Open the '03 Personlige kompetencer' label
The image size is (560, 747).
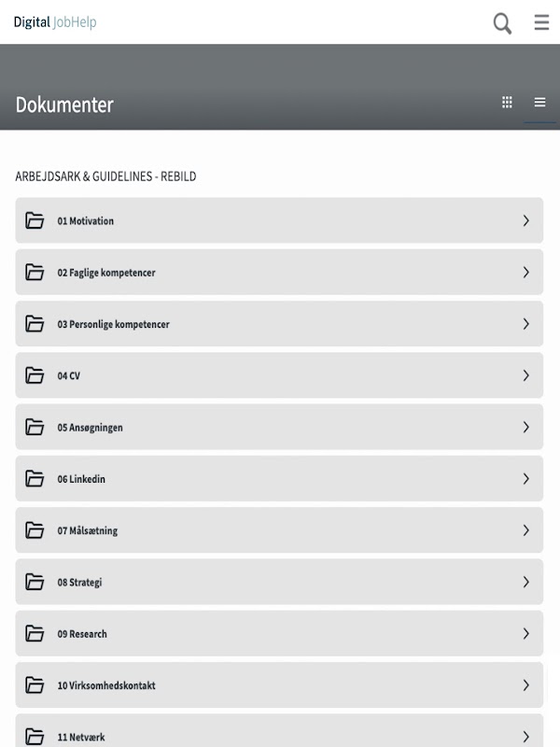[x=113, y=324]
